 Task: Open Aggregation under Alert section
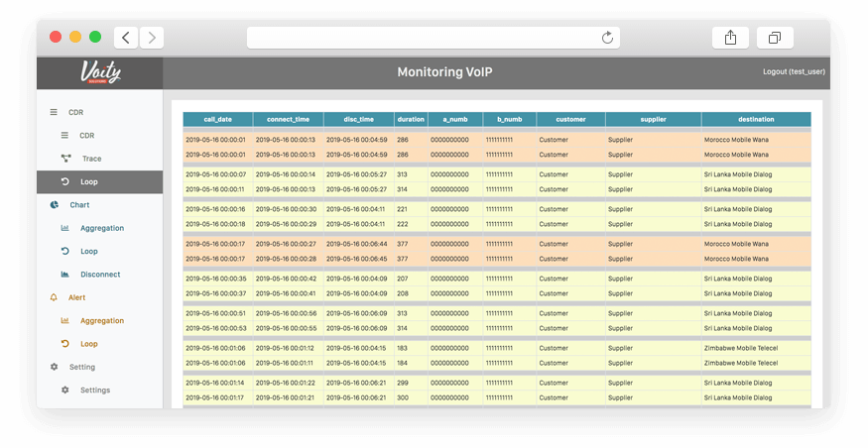tap(102, 321)
